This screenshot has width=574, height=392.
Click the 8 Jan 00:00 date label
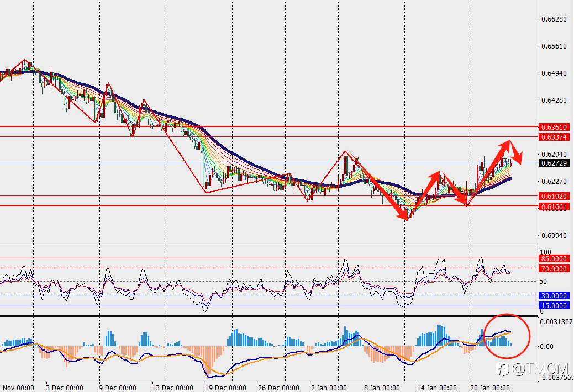[x=381, y=388]
